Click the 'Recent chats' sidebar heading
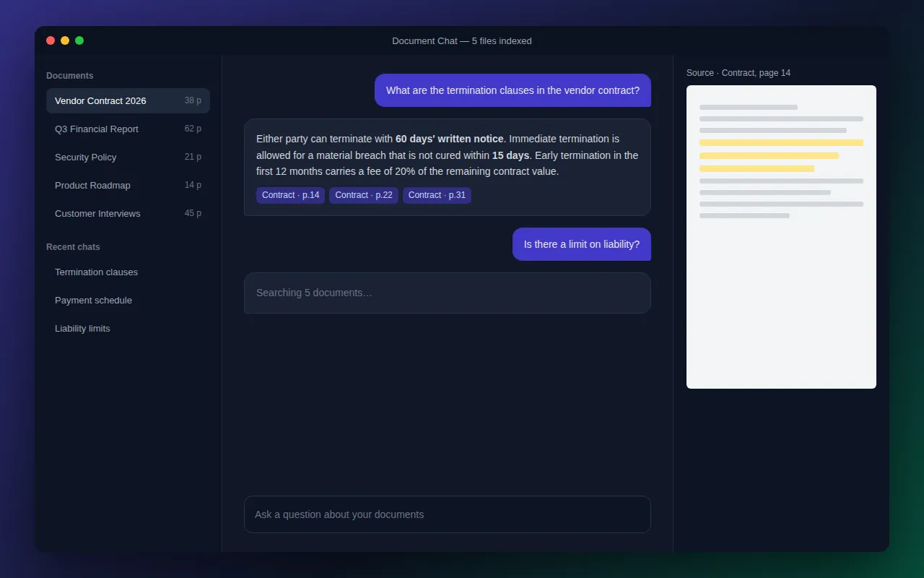924x578 pixels. 73,247
